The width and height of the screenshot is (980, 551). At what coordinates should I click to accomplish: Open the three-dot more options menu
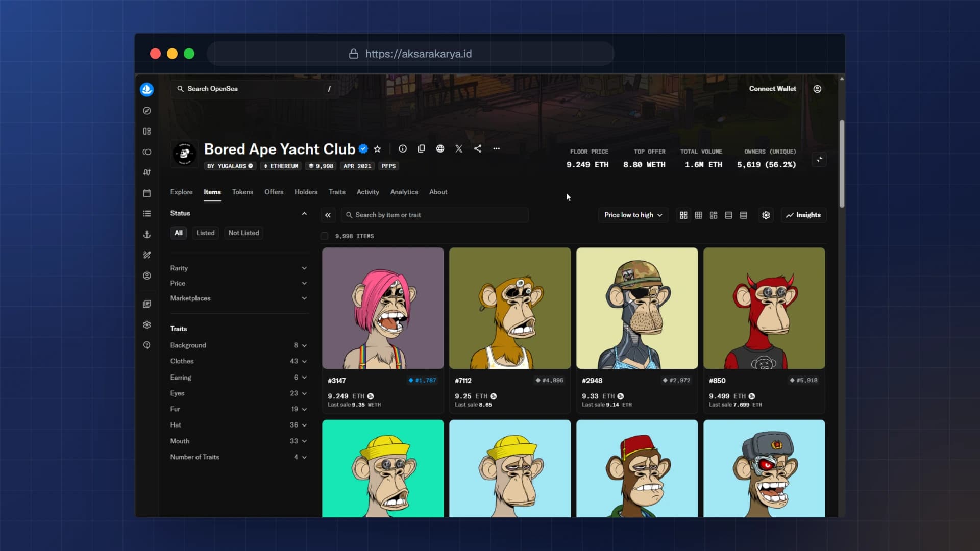(x=496, y=148)
